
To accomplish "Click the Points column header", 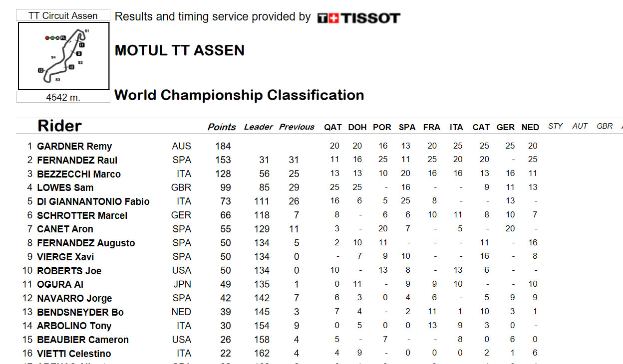I will click(x=222, y=127).
